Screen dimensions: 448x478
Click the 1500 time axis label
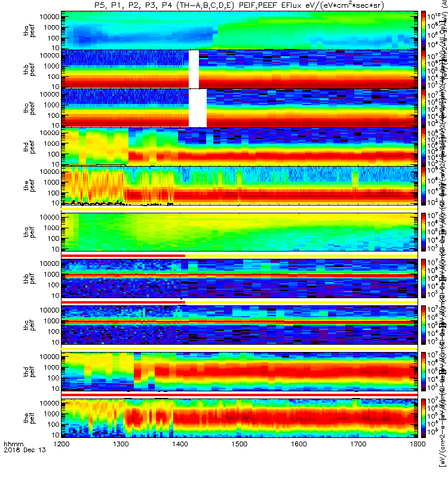pyautogui.click(x=240, y=444)
